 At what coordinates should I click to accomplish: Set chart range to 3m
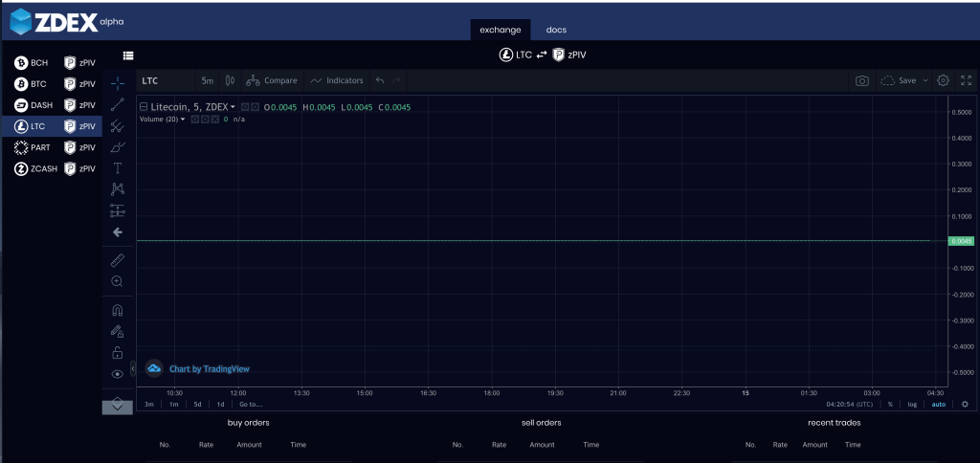click(x=149, y=405)
